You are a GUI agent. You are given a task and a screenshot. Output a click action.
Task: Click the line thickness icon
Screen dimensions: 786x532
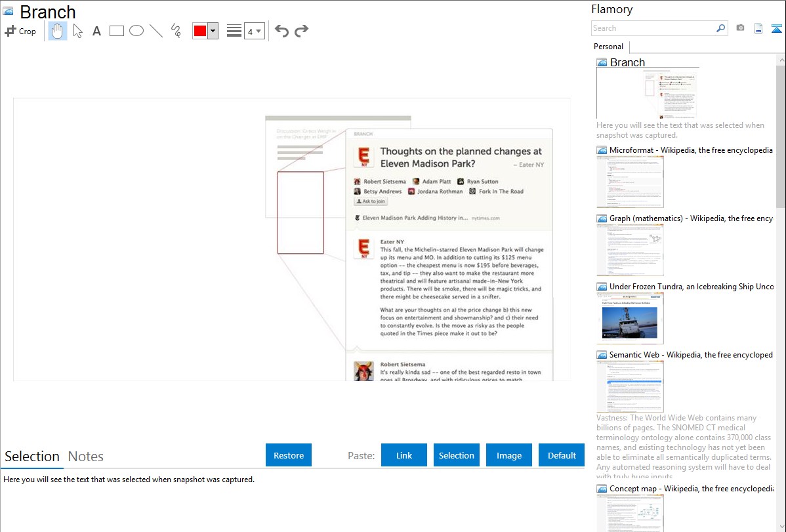point(234,31)
